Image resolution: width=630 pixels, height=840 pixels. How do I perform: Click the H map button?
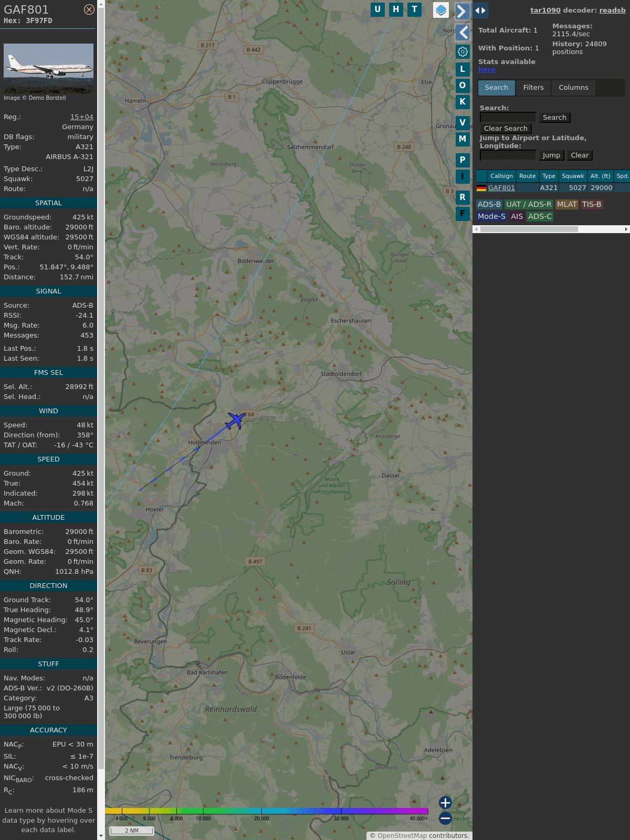[396, 9]
